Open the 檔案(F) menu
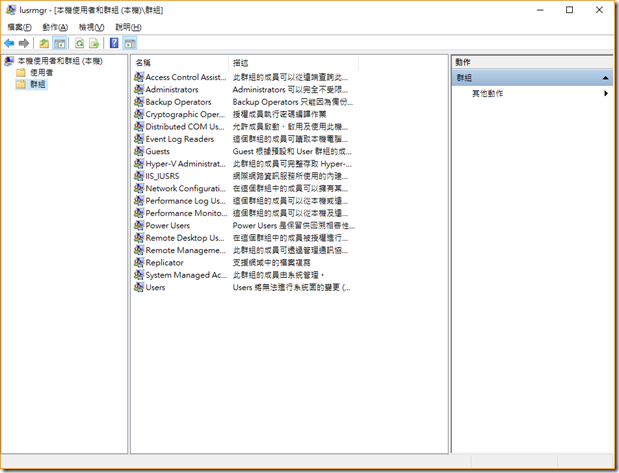This screenshot has width=619, height=473. tap(20, 27)
